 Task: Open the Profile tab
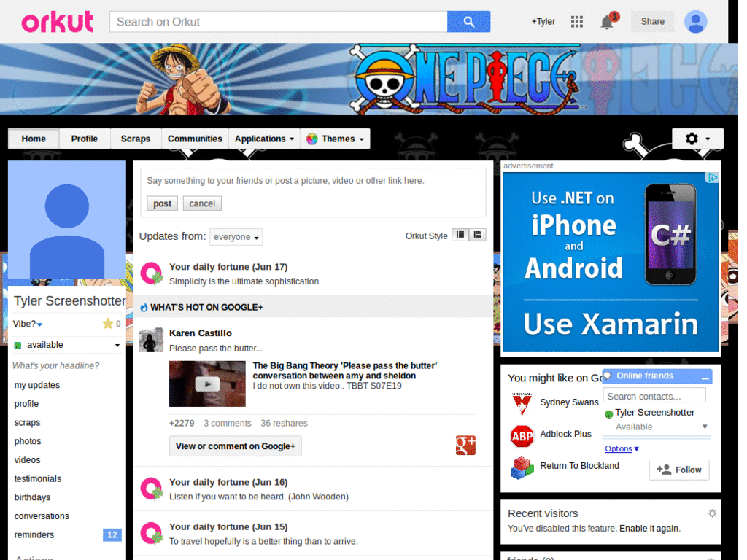pyautogui.click(x=85, y=139)
